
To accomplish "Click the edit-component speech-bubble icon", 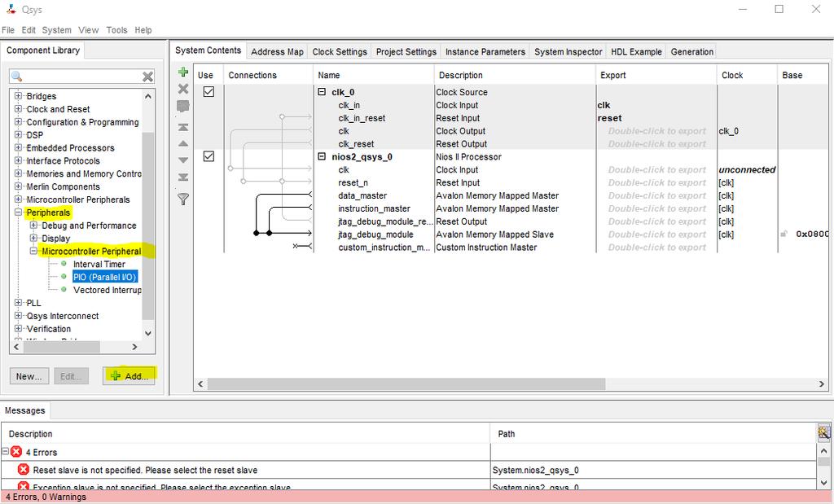I will point(183,107).
